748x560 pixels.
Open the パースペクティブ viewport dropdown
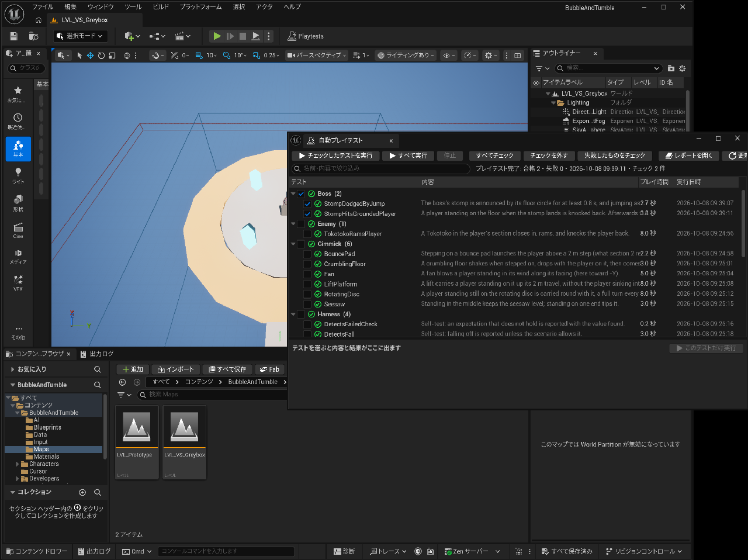point(316,56)
